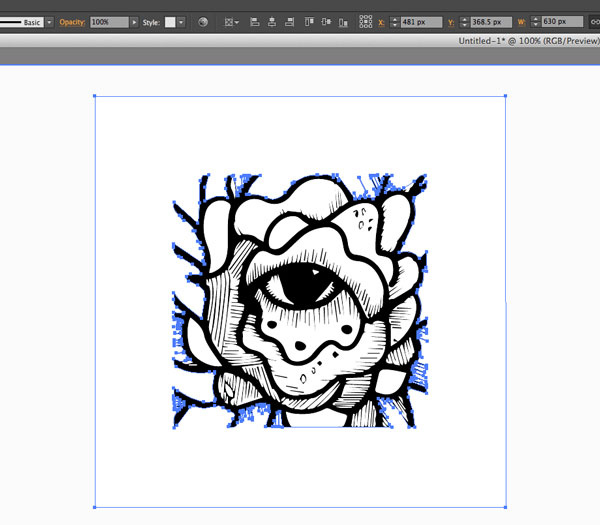Click the W value stepper arrows
The height and width of the screenshot is (525, 600).
[535, 22]
